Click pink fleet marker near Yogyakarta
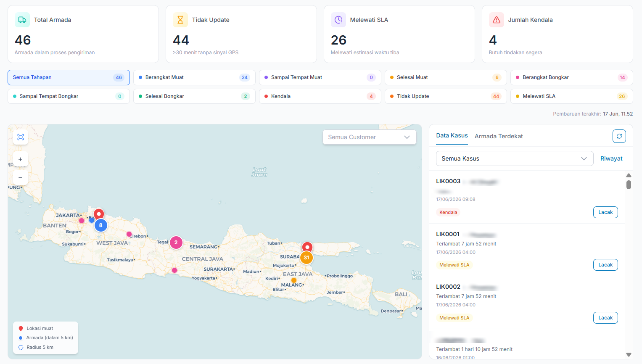This screenshot has width=642, height=364. tap(174, 270)
